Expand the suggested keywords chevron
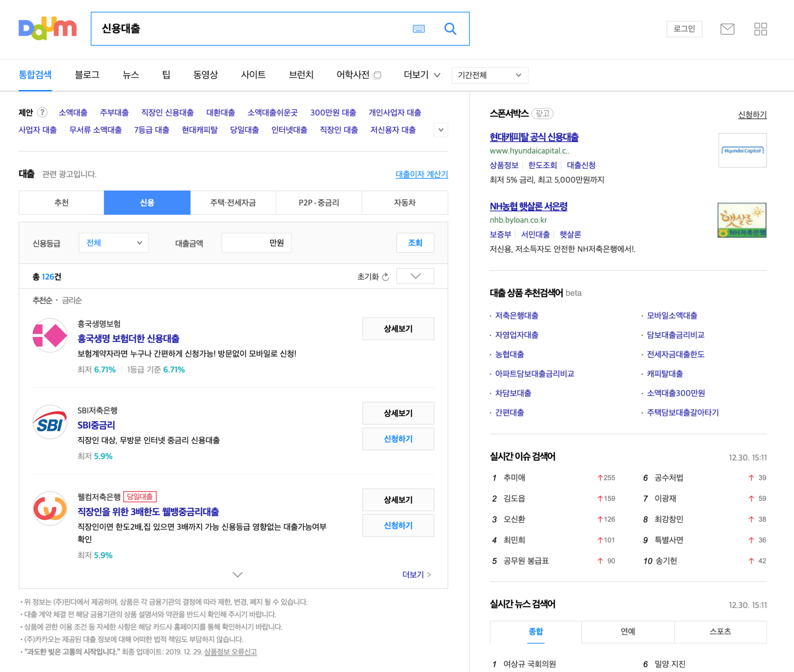The image size is (794, 672). [441, 130]
